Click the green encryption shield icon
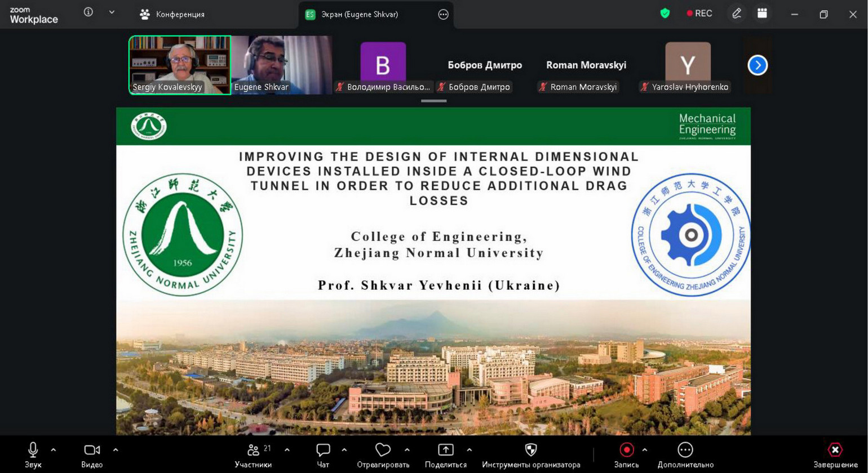 coord(665,14)
